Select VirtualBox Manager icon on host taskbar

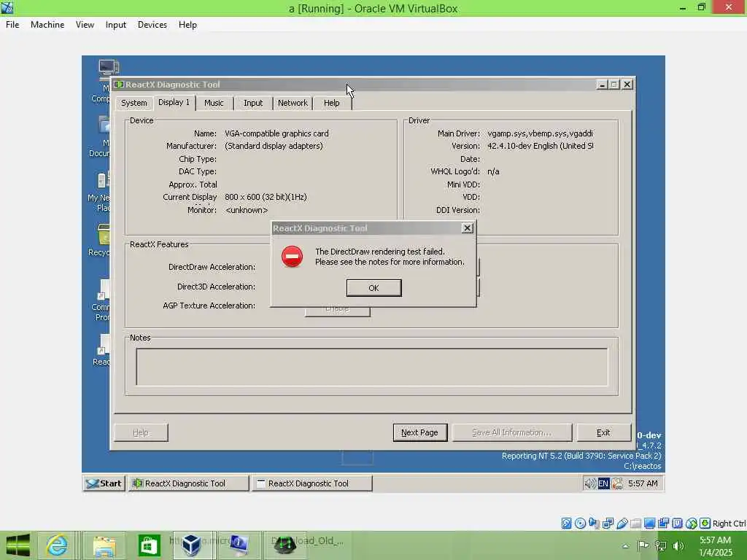[x=192, y=545]
